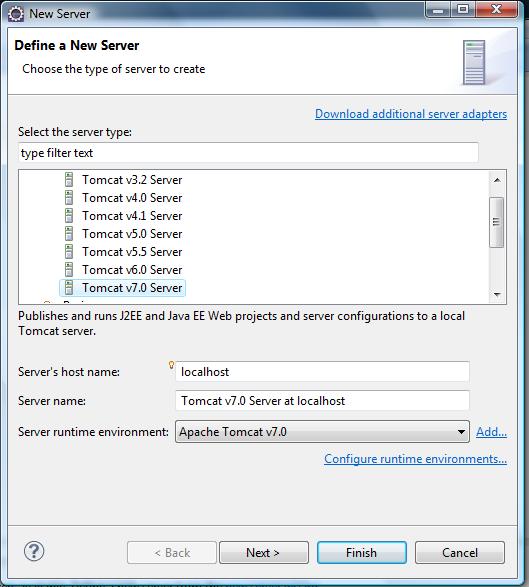Select Tomcat v5.5 Server entry
Viewport: 529px width, 587px height.
(x=132, y=252)
